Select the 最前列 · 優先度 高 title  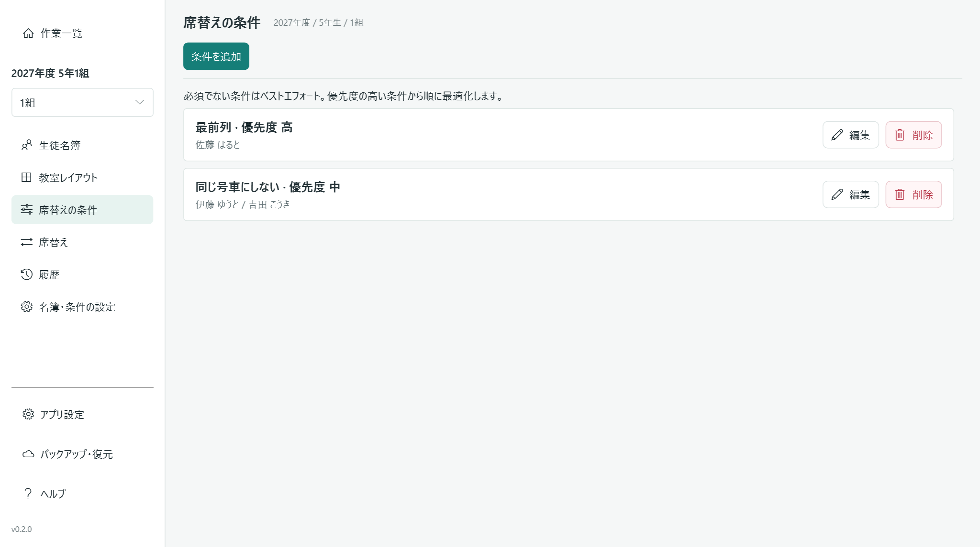click(x=244, y=127)
